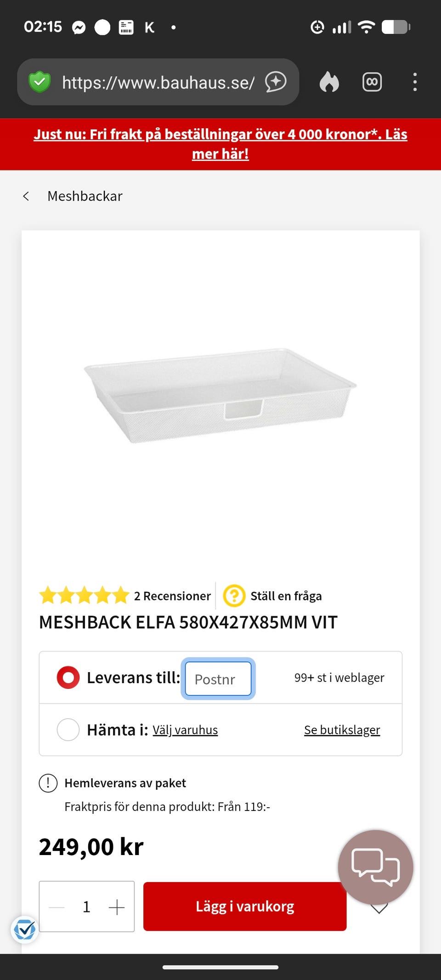Tap the green shield security icon

[40, 82]
